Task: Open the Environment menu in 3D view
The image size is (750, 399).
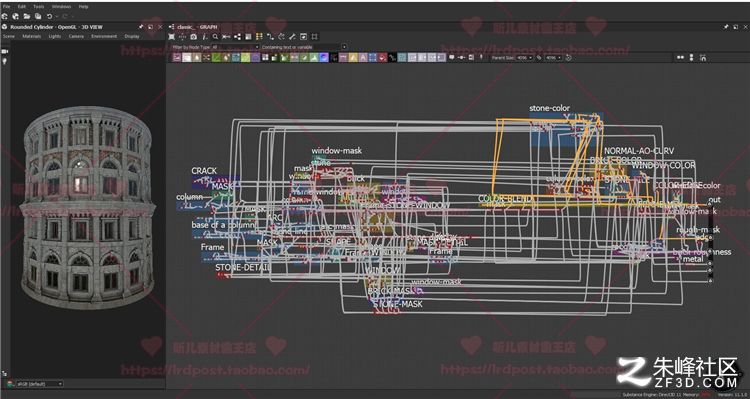Action: click(104, 36)
